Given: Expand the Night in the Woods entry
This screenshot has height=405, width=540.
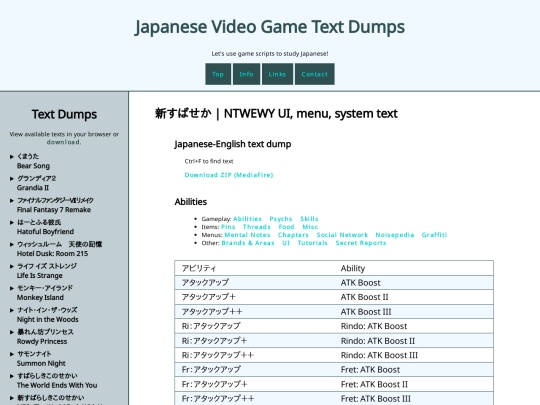Looking at the screenshot, I should [x=12, y=310].
